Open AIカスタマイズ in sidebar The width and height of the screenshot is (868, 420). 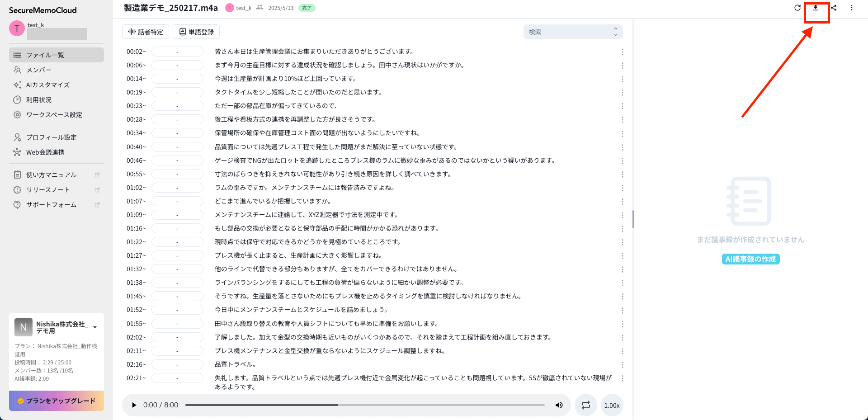[47, 85]
